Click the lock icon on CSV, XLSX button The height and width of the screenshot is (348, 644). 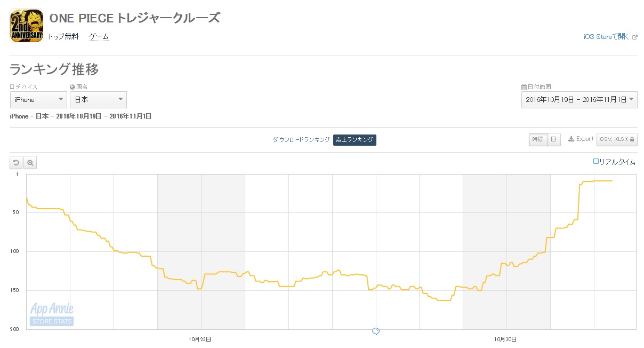(x=632, y=139)
